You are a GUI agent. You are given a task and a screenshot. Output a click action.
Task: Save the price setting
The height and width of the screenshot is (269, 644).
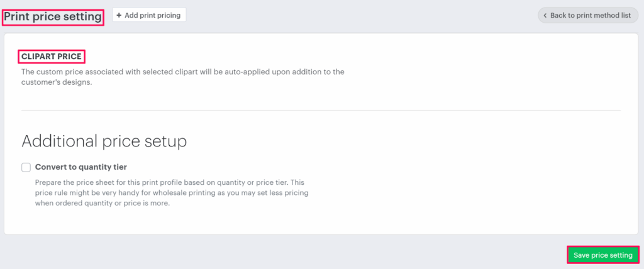602,255
